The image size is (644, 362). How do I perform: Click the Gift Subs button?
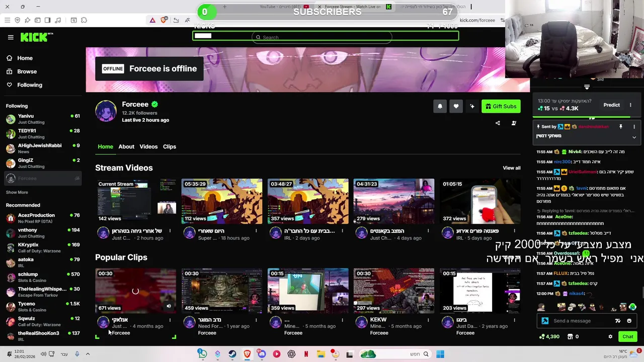point(500,106)
